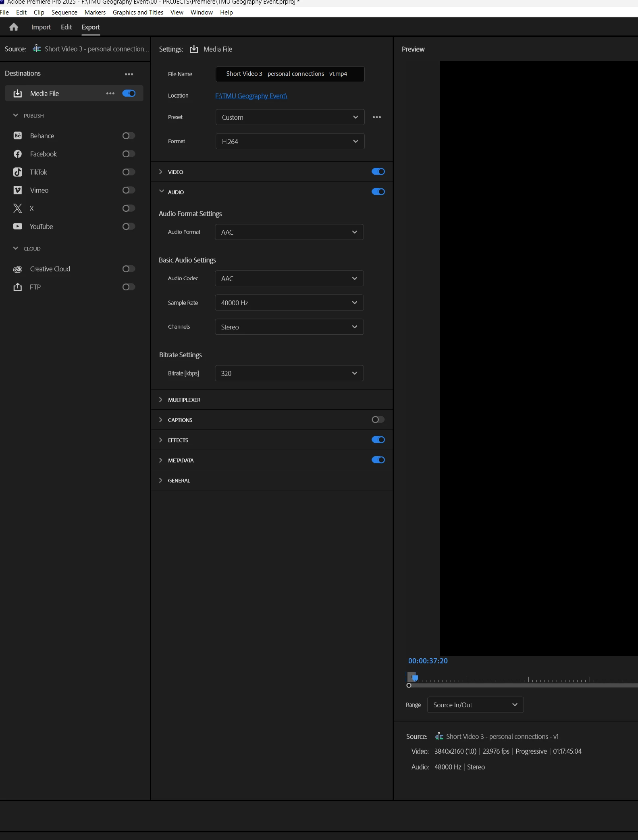Open Media File row options menu

point(110,94)
